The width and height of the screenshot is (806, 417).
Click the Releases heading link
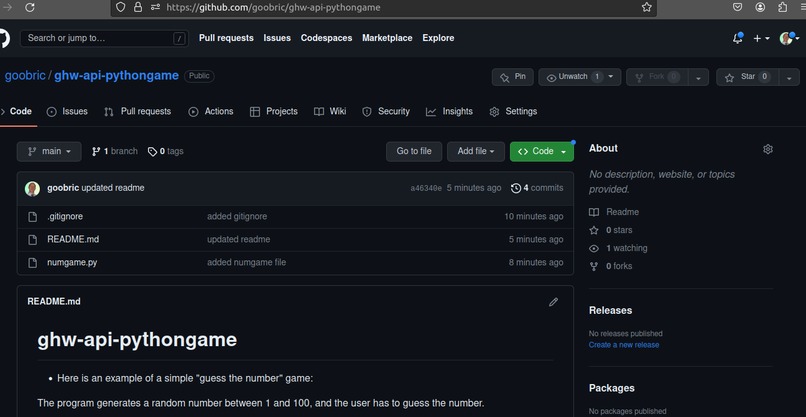pos(611,310)
